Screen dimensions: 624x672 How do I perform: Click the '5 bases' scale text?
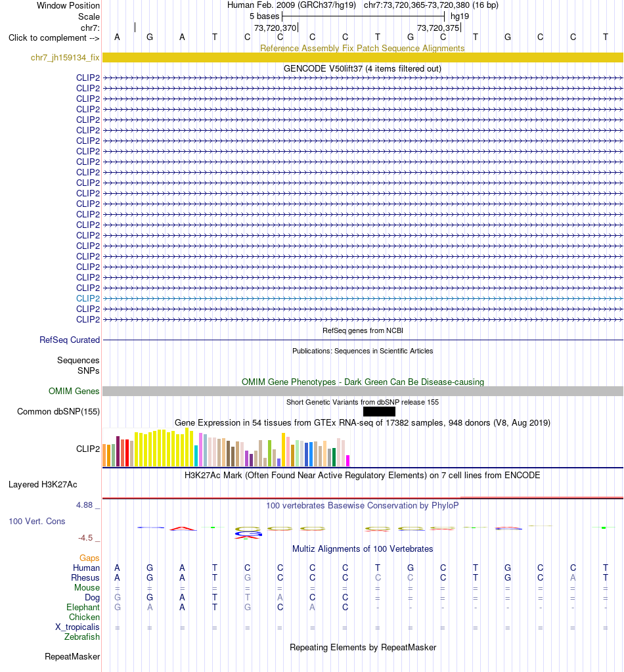(x=265, y=16)
